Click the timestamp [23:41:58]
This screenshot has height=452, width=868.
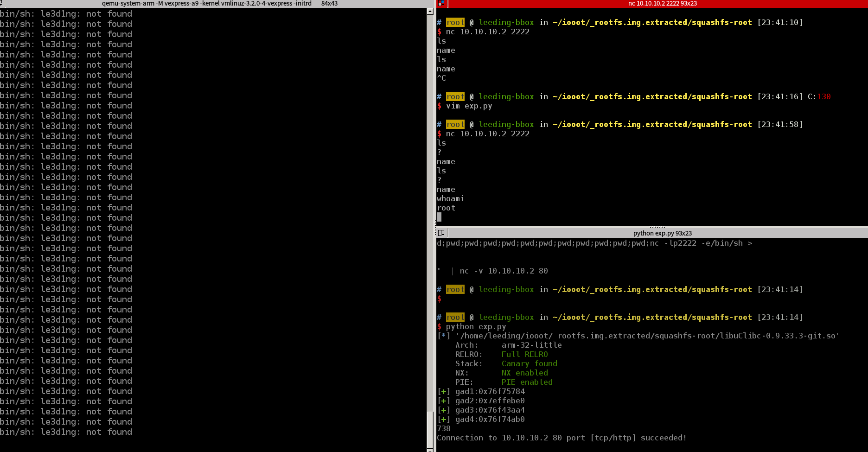[779, 124]
